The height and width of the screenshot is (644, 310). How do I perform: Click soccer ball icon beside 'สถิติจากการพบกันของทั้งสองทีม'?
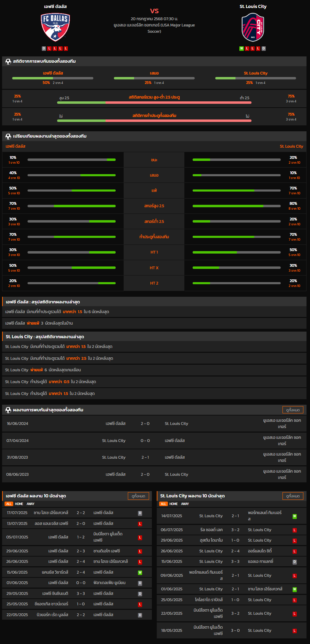click(8, 61)
